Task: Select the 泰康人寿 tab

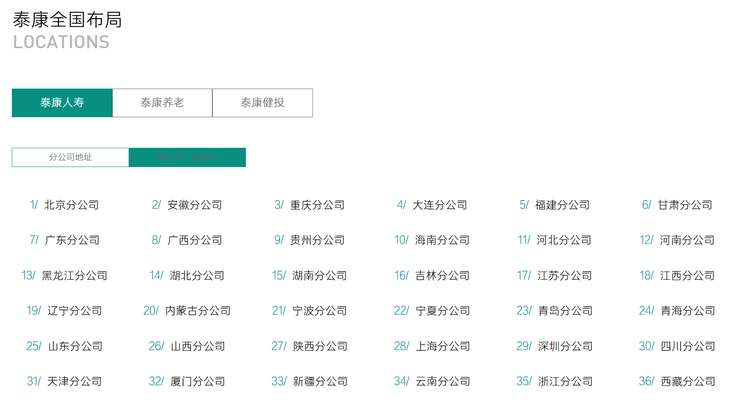Action: (62, 103)
